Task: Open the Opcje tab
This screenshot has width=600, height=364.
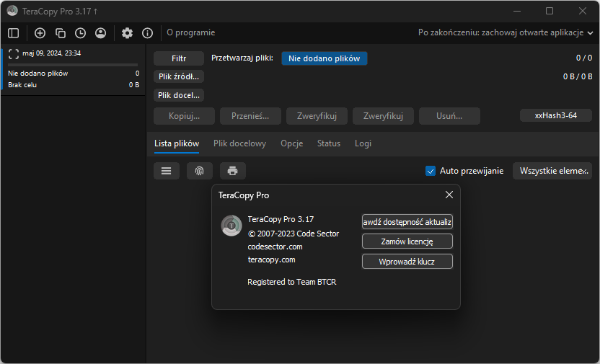Action: (x=291, y=143)
